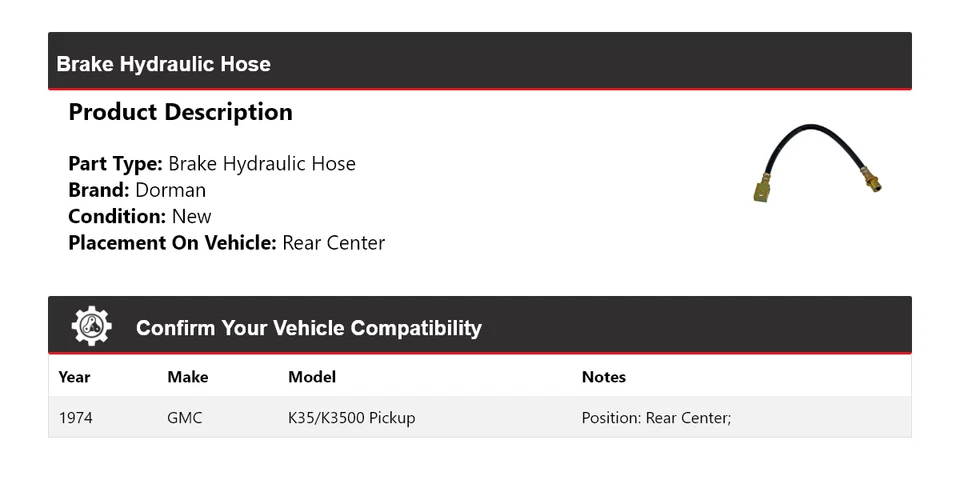Click the Notes column header
This screenshot has height=480, width=960.
point(604,377)
